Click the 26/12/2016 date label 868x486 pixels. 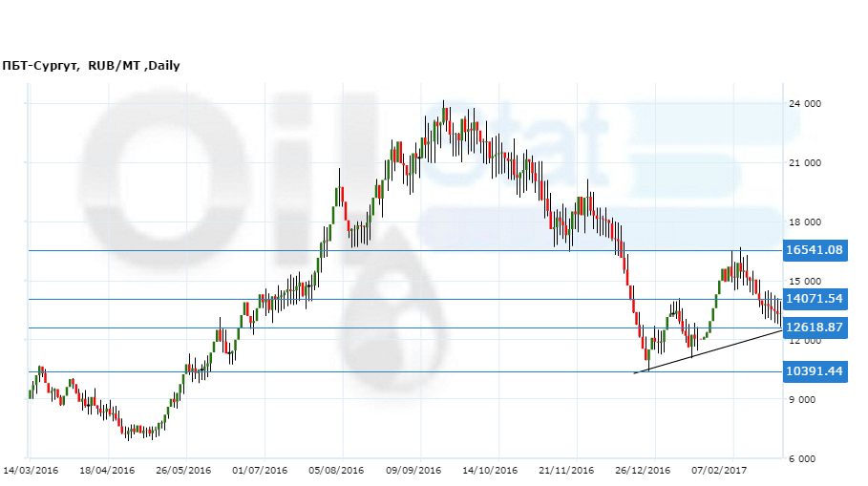point(642,471)
